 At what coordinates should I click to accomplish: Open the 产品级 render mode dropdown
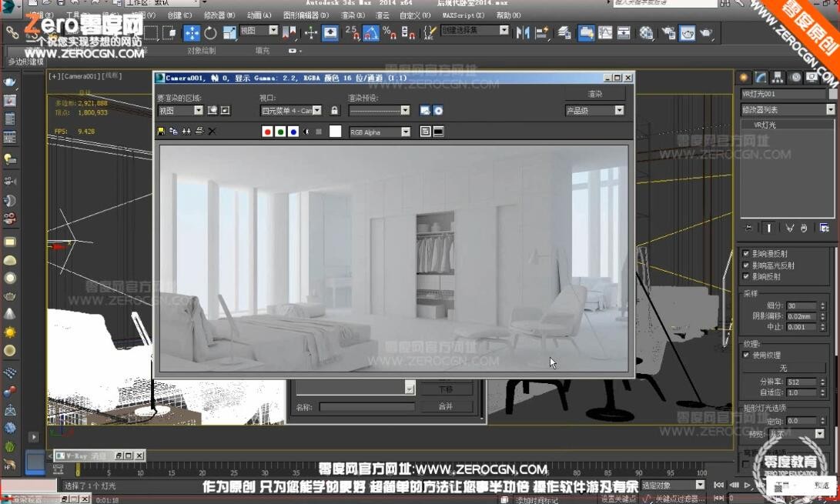[594, 110]
